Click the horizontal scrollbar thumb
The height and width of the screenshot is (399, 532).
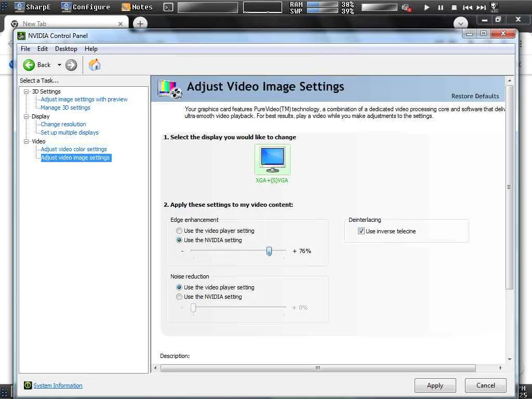pyautogui.click(x=318, y=368)
